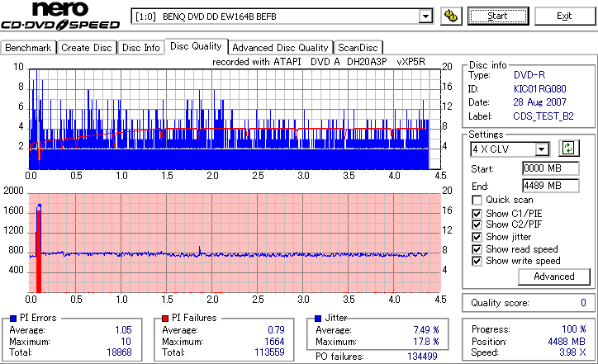Click the Nero CD-DVD Speed logo

pos(60,16)
